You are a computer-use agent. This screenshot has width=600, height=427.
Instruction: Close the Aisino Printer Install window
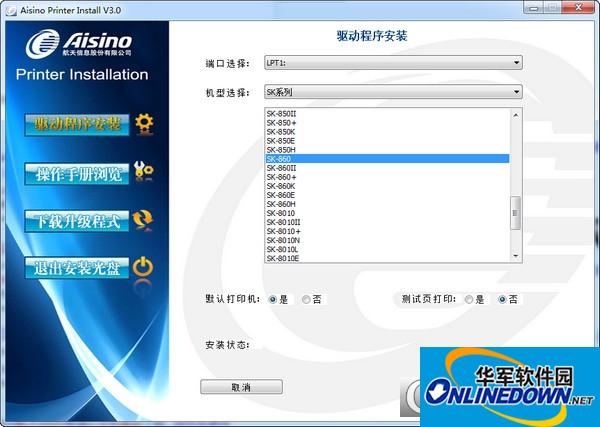pos(578,7)
